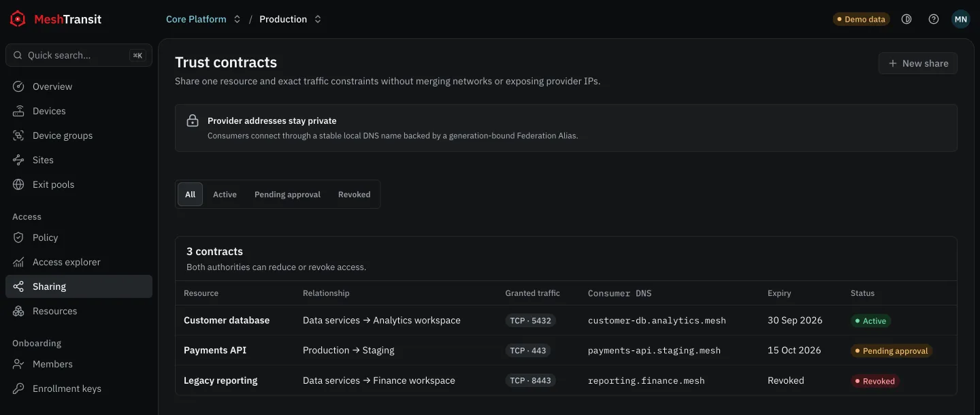Click the Enrollment keys key icon

pyautogui.click(x=19, y=388)
